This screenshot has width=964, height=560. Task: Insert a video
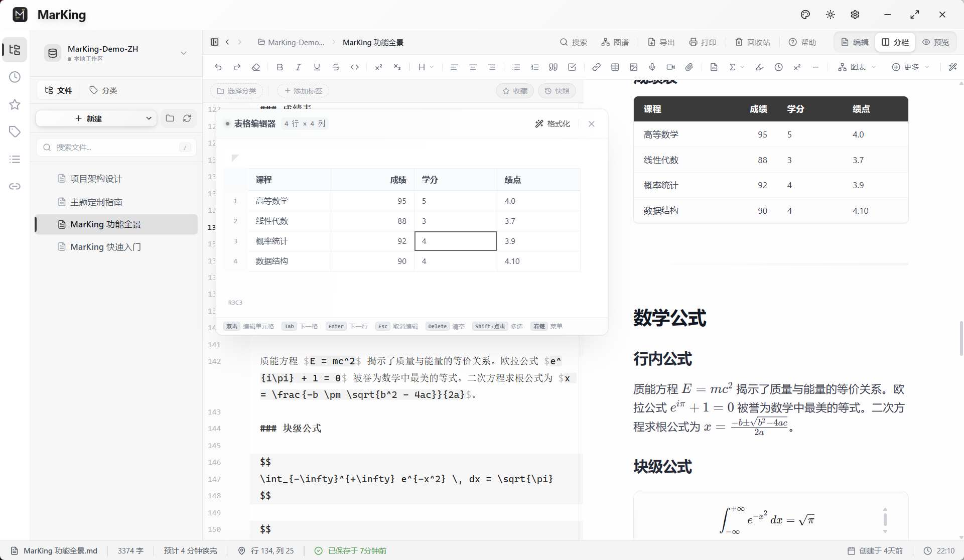(671, 67)
